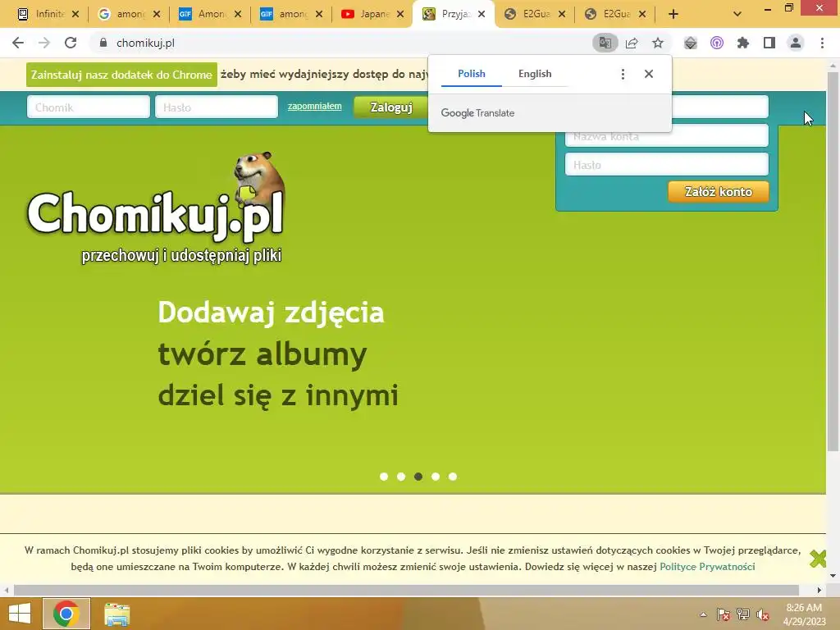Screen dimensions: 840x630
Task: Open Chrome profile avatar
Action: coord(796,43)
